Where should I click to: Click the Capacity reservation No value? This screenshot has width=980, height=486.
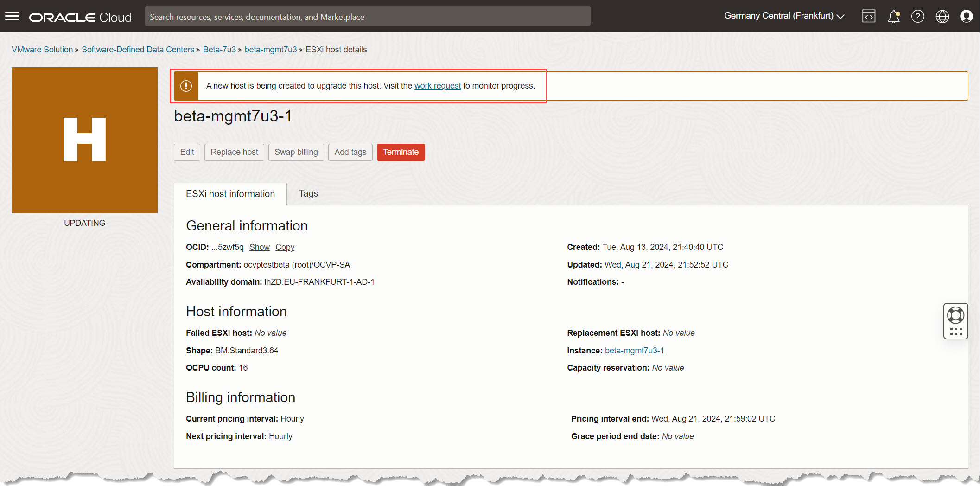(668, 368)
